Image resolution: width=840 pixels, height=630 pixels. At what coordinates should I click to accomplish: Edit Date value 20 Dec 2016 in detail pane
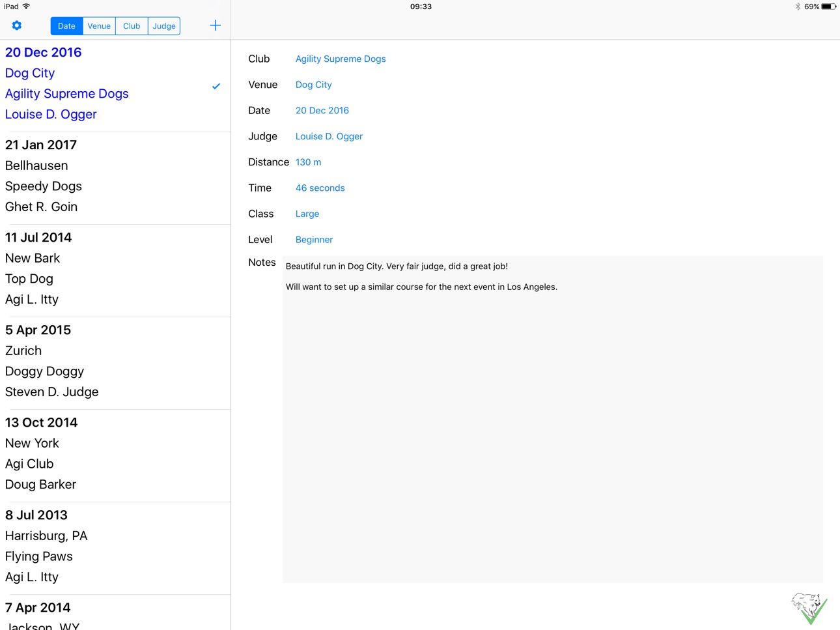[322, 111]
